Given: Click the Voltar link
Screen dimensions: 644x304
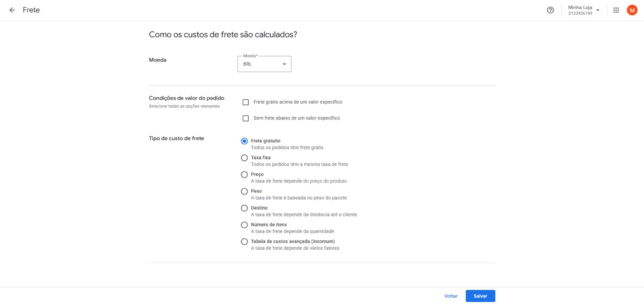Looking at the screenshot, I should pyautogui.click(x=451, y=296).
